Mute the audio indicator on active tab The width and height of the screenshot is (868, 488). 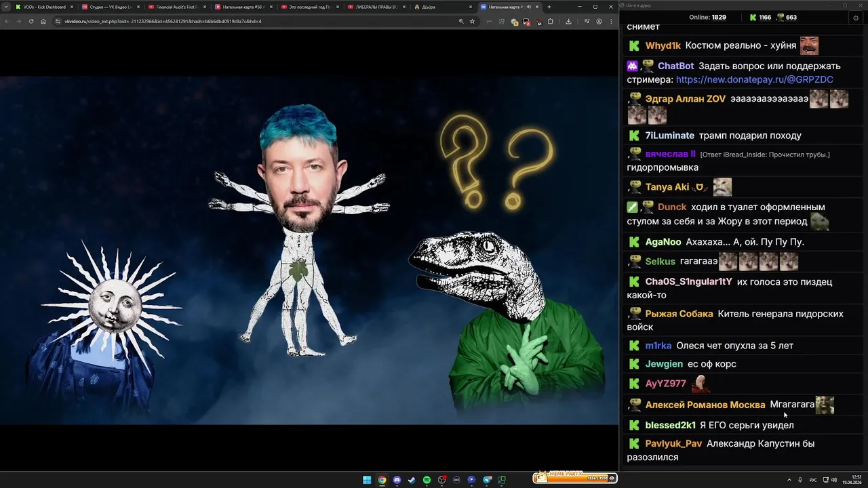pyautogui.click(x=529, y=7)
